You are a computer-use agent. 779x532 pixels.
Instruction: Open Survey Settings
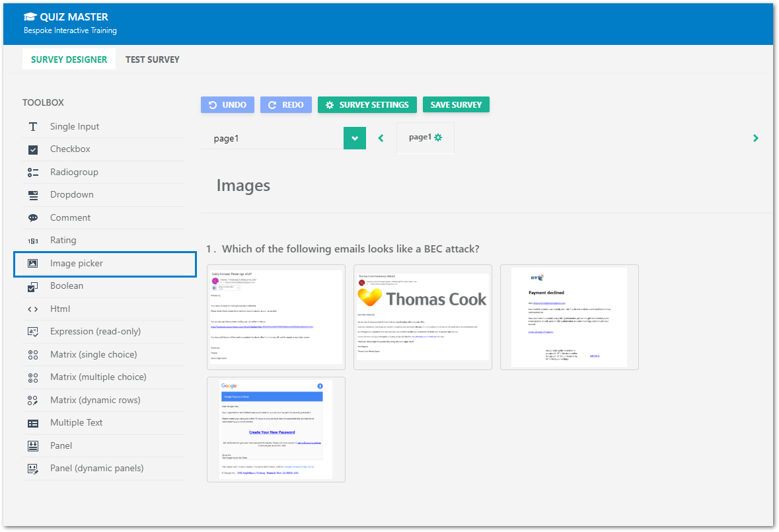[367, 105]
